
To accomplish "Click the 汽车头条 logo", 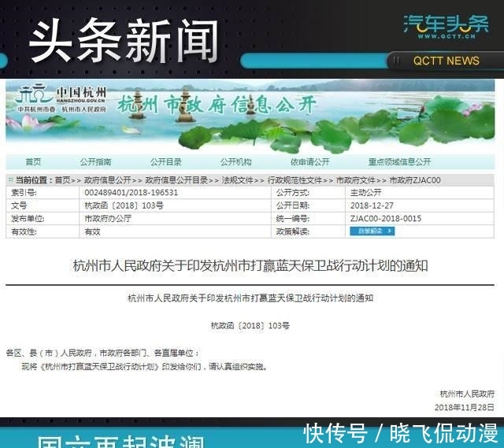I will [x=447, y=27].
